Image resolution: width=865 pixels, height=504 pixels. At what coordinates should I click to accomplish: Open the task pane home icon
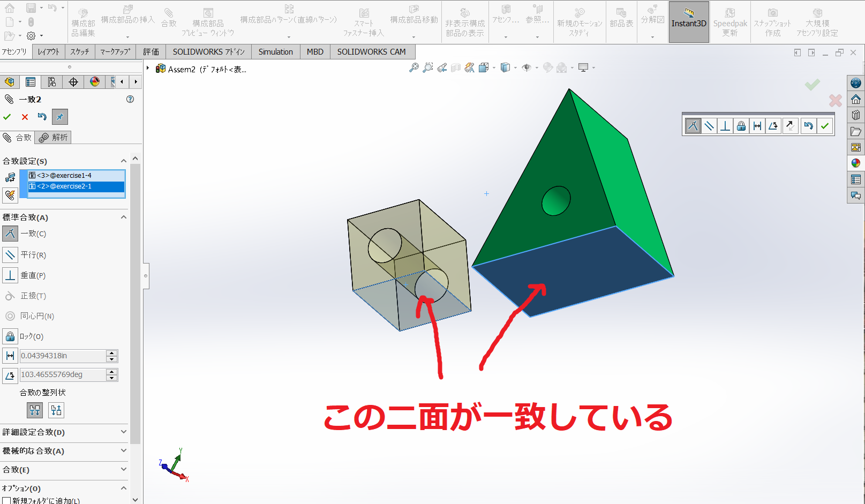[856, 99]
